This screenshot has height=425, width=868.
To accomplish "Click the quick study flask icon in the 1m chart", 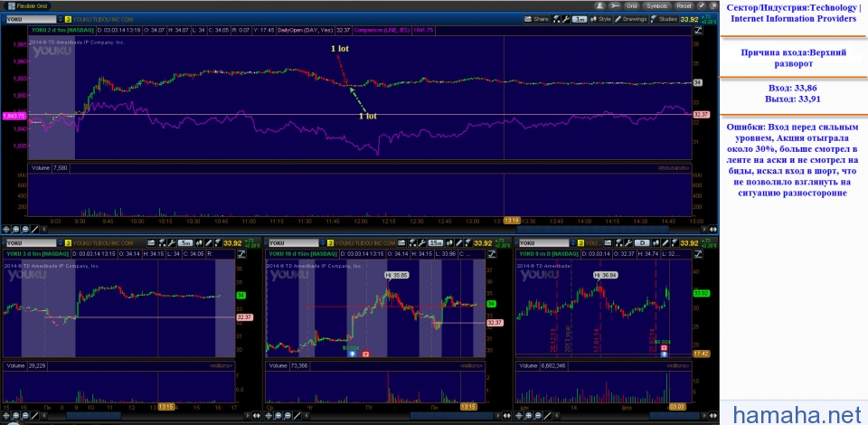I will pos(556,19).
